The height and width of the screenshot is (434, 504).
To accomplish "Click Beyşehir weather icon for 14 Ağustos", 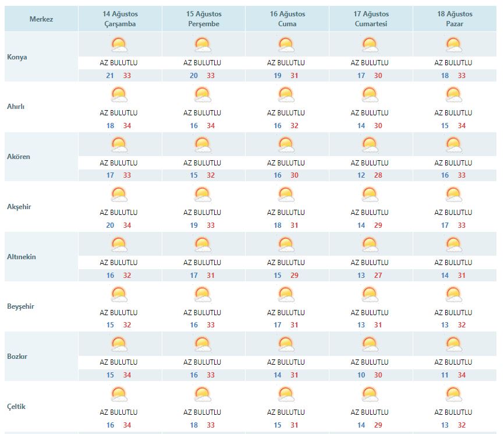I will click(x=119, y=295).
